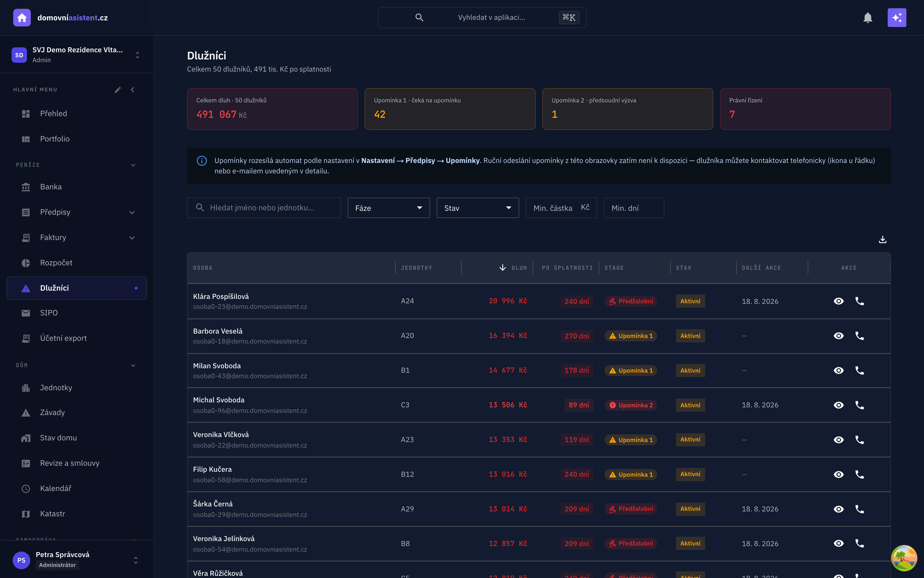The image size is (924, 578).
Task: Download the debtors table export
Action: pyautogui.click(x=882, y=240)
